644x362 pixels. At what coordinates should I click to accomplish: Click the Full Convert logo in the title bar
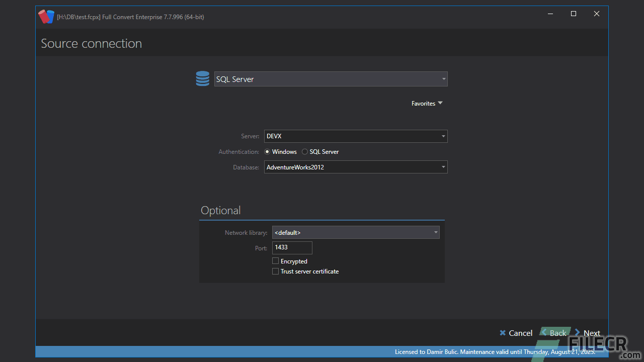[x=46, y=16]
